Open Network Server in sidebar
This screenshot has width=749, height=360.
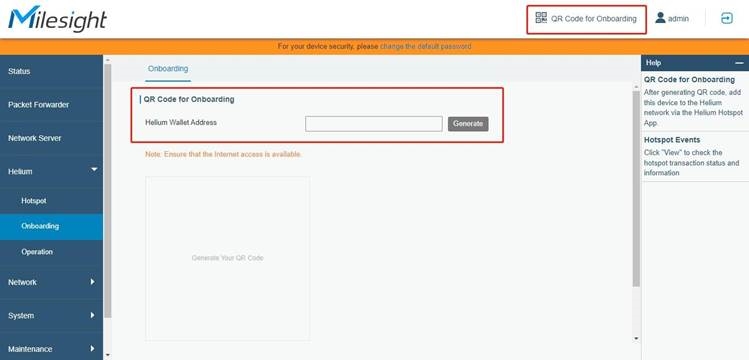51,138
